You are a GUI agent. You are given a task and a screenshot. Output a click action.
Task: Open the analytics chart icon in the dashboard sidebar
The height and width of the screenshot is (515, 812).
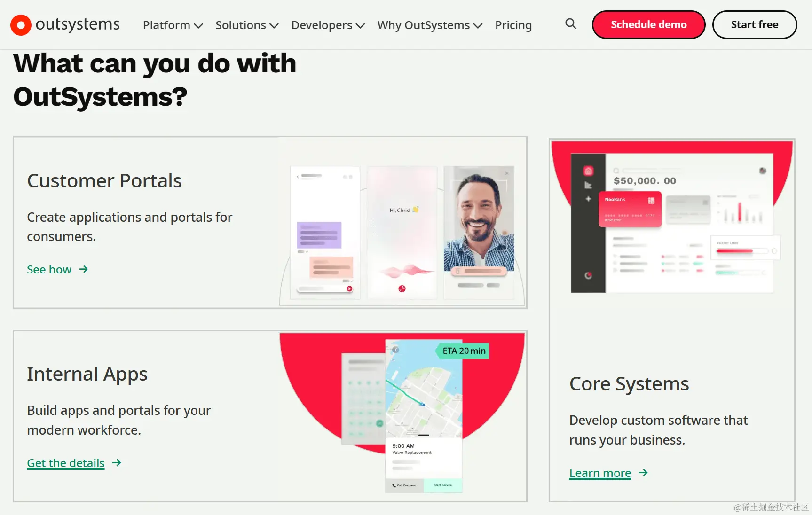click(x=588, y=184)
